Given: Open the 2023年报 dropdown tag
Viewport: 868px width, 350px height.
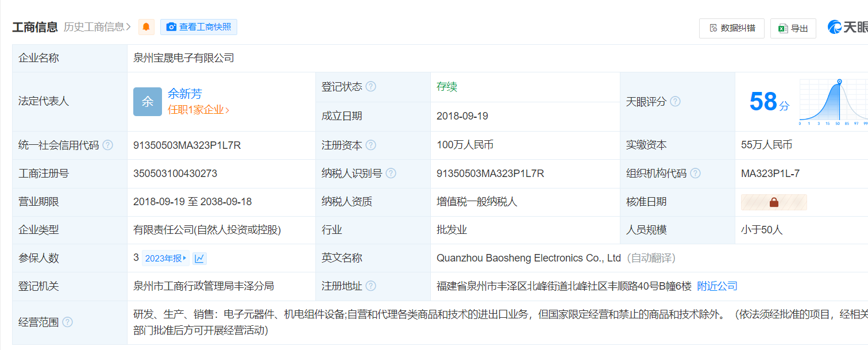Looking at the screenshot, I should 165,259.
